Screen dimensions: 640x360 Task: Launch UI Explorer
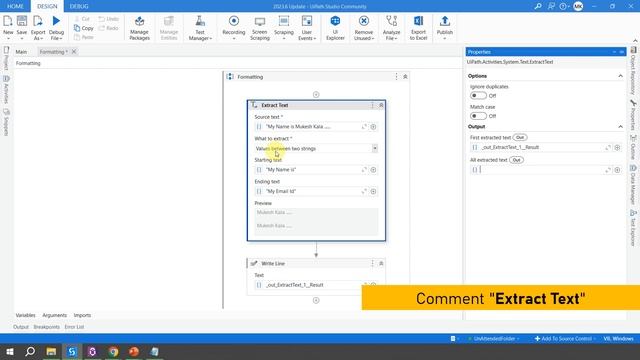pos(335,28)
